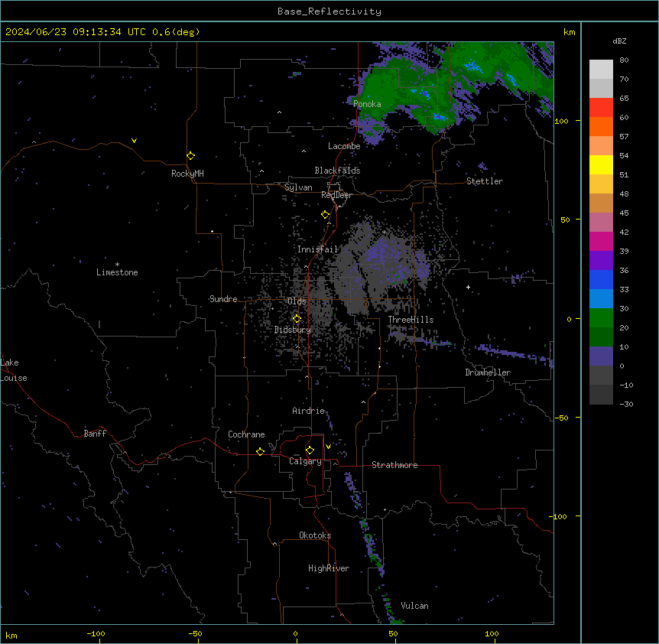The width and height of the screenshot is (659, 644).
Task: Click the bright green 20–30 dBZ swatch
Action: [x=601, y=318]
